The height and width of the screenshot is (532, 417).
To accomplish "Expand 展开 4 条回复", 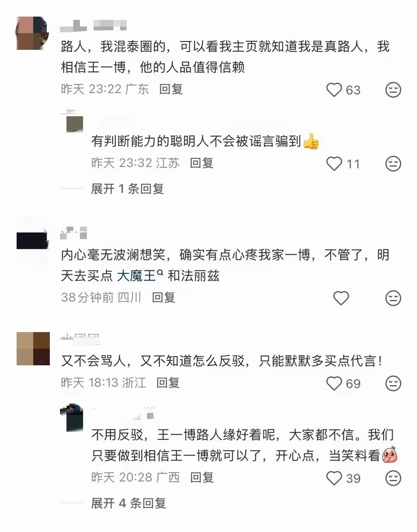I will tap(129, 503).
